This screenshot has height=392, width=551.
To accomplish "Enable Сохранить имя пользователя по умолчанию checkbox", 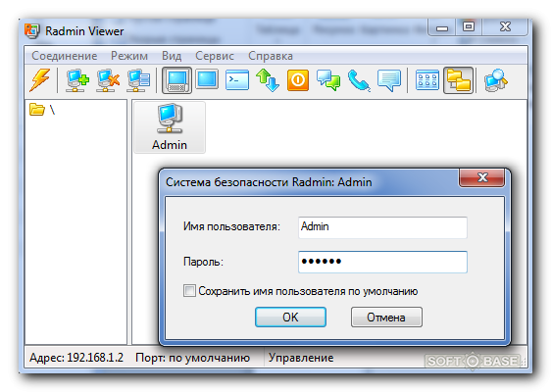I will tap(189, 291).
